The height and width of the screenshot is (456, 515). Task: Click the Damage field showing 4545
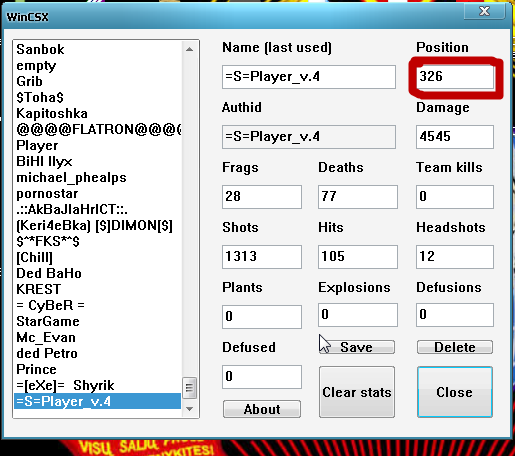pyautogui.click(x=455, y=137)
